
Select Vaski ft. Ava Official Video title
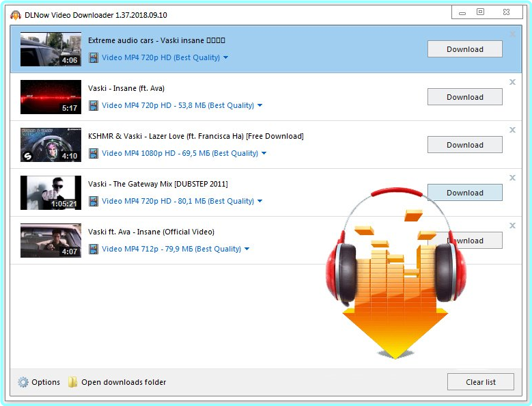click(151, 232)
